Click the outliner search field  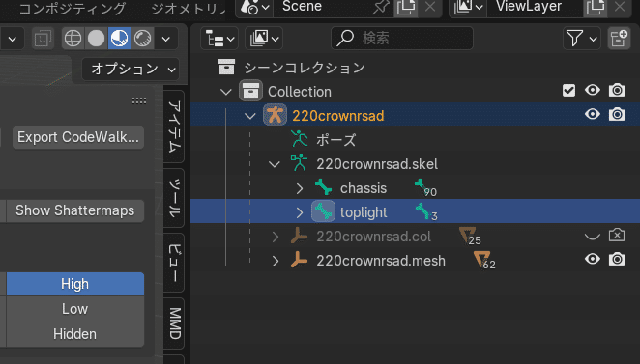[x=402, y=39]
